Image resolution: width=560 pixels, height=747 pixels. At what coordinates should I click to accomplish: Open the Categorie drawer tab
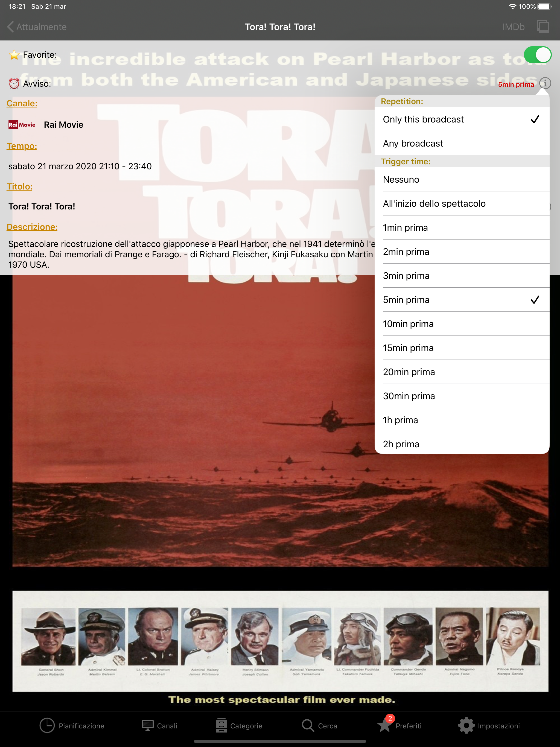pos(239,725)
